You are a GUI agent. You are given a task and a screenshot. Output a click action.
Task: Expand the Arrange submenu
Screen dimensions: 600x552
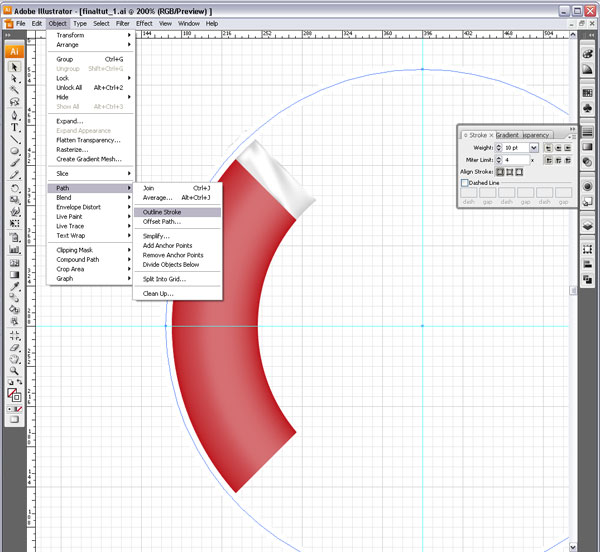point(91,45)
